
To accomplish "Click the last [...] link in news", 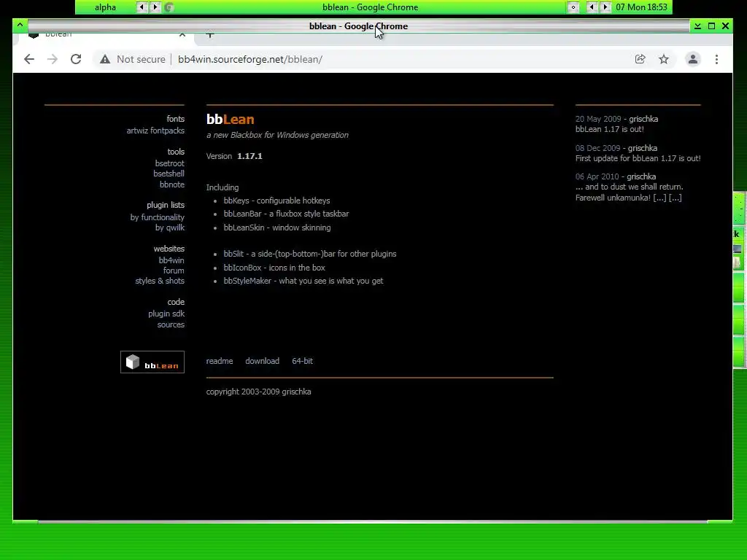I will [x=675, y=198].
